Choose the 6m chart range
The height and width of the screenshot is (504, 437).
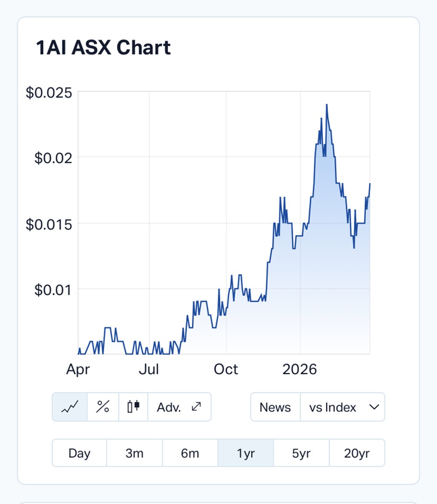click(x=190, y=453)
